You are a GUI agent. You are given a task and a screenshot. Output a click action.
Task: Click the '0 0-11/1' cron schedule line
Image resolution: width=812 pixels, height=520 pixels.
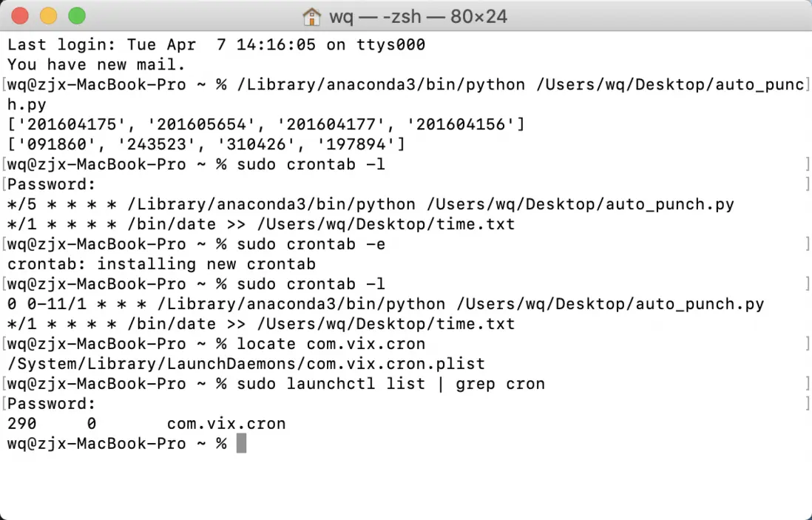pos(386,304)
